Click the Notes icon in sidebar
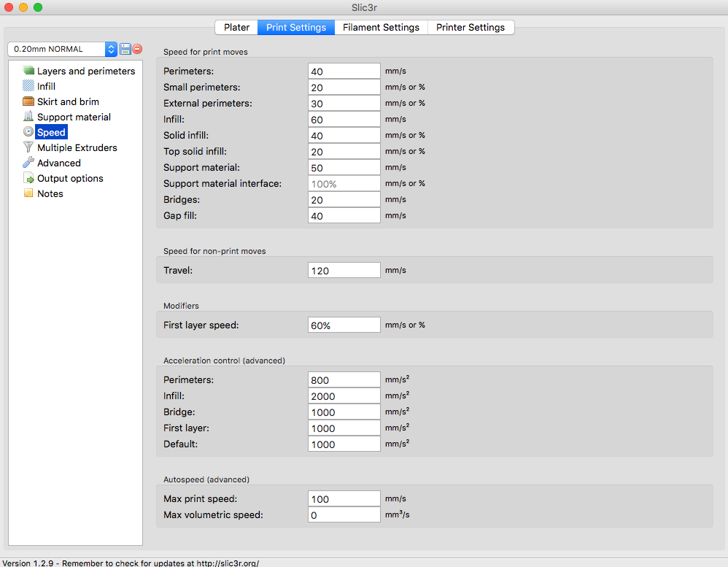Image resolution: width=728 pixels, height=567 pixels. pos(28,193)
